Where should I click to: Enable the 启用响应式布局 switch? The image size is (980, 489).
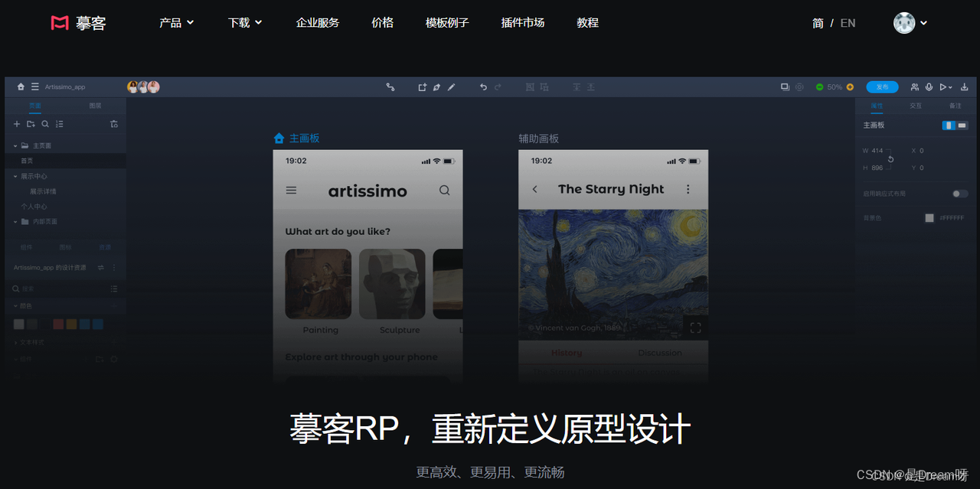(960, 194)
